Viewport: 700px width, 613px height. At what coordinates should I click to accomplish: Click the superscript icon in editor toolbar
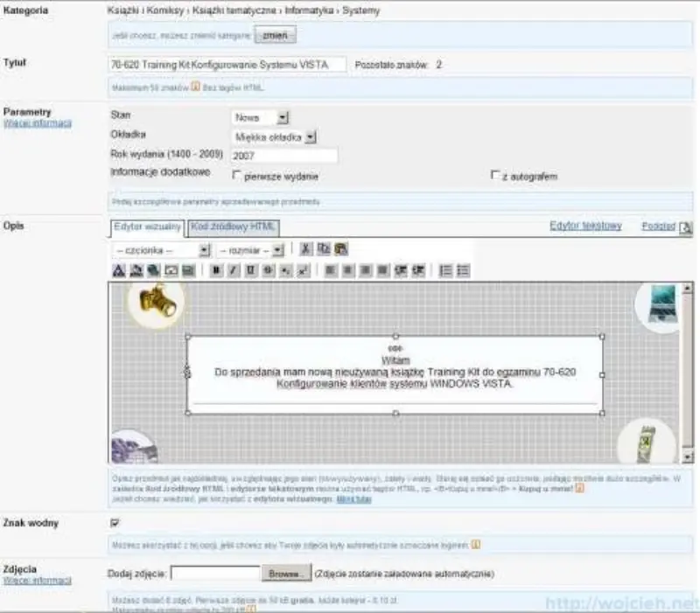302,271
